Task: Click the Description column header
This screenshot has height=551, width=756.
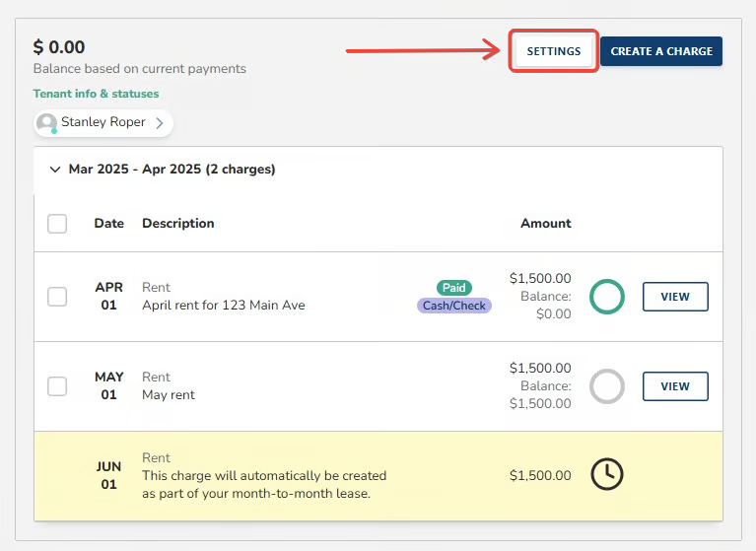Action: [x=177, y=223]
